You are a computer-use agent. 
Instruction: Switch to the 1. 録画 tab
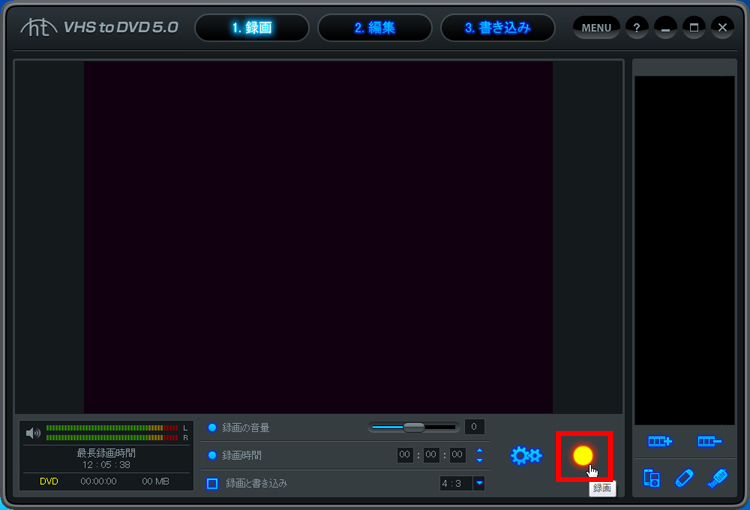click(x=252, y=28)
